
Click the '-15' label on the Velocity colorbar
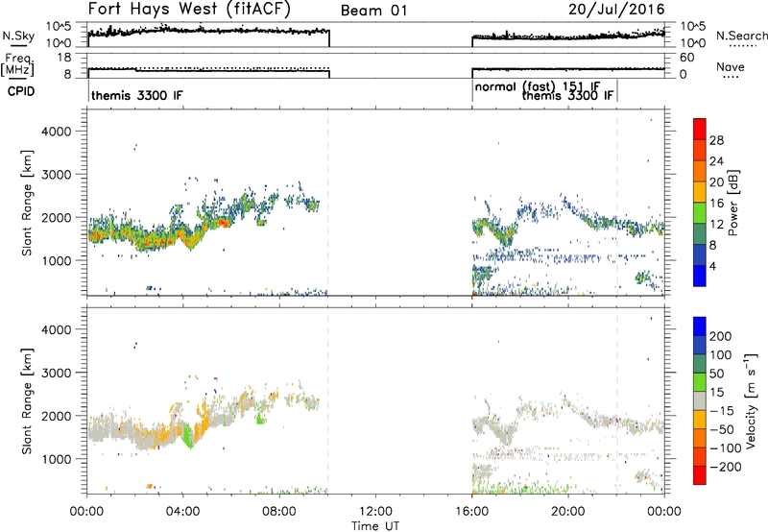point(722,411)
